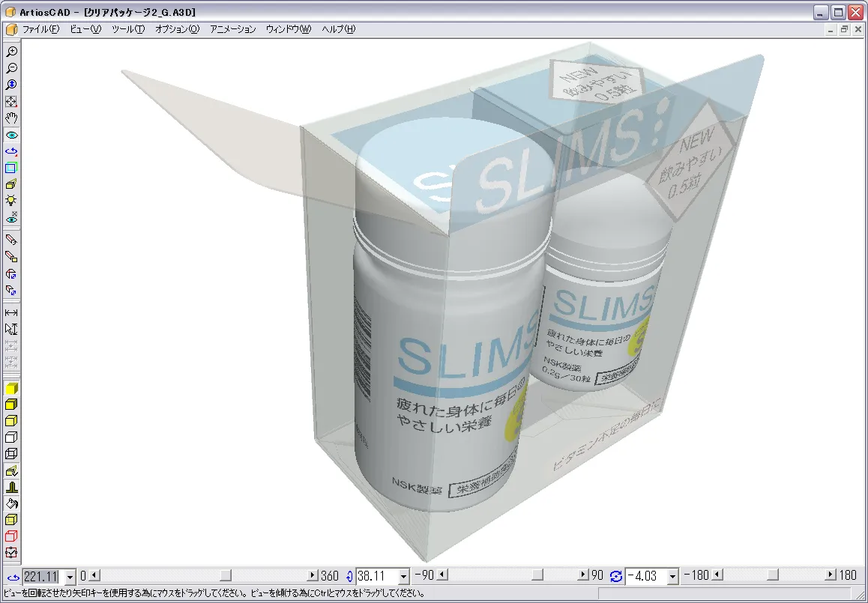
Task: Activate the Pan hand tool
Action: click(x=12, y=118)
